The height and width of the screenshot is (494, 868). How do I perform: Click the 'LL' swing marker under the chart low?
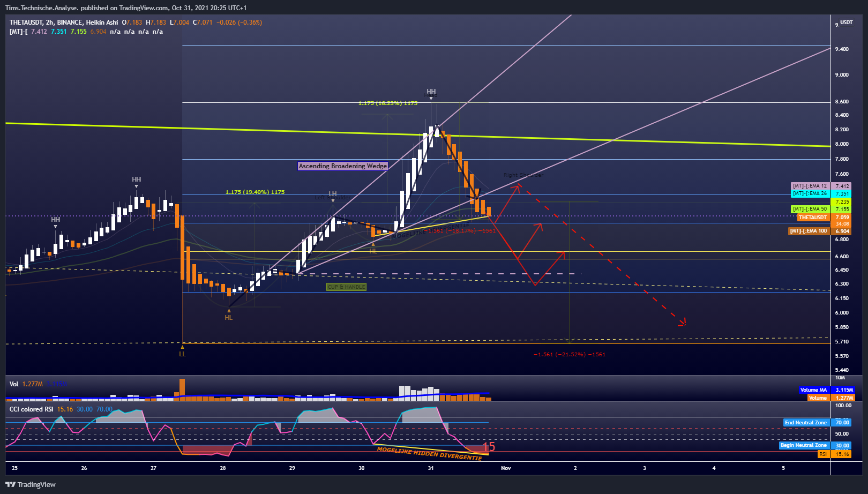pos(182,354)
